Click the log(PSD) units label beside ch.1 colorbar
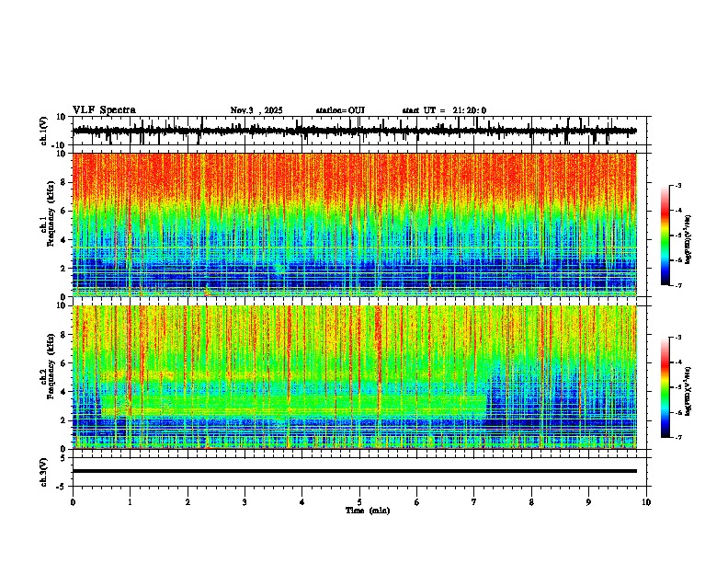Image resolution: width=728 pixels, height=563 pixels. coord(688,239)
